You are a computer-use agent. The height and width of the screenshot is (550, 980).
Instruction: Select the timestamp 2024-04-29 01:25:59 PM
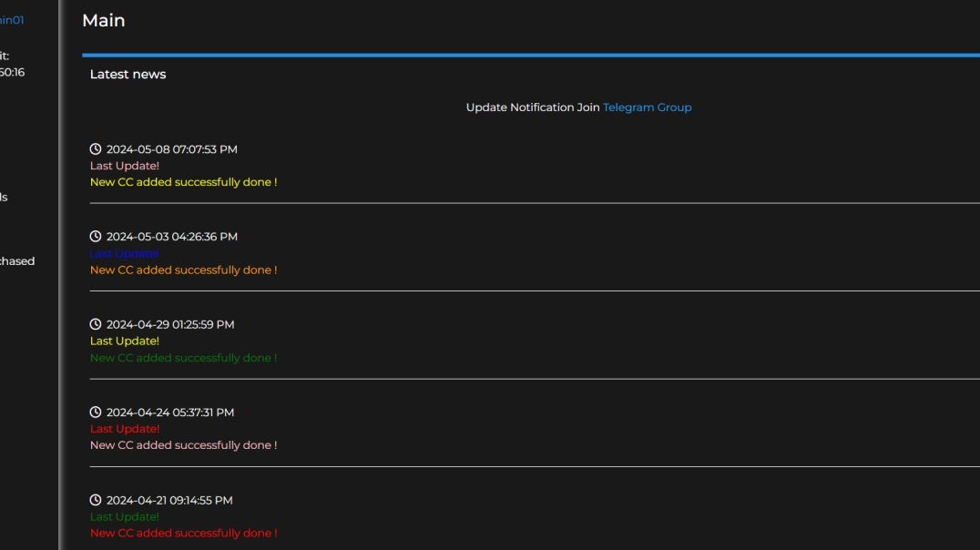coord(170,325)
